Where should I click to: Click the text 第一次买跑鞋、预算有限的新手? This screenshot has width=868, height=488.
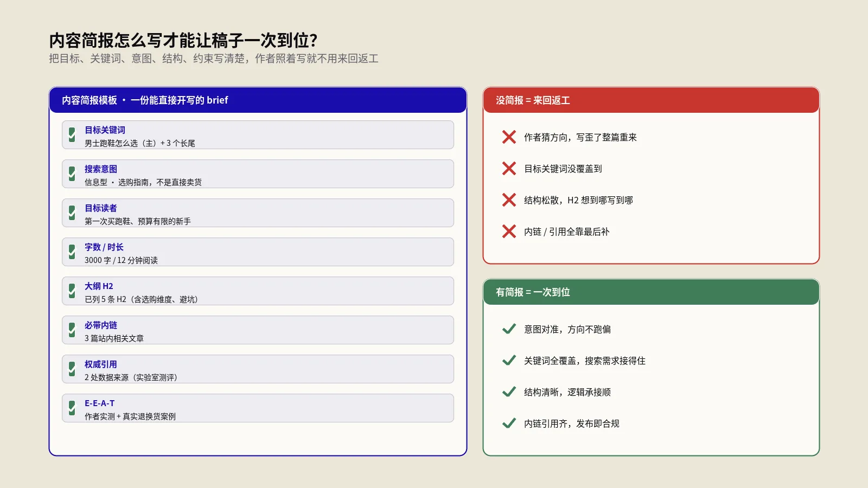coord(138,221)
